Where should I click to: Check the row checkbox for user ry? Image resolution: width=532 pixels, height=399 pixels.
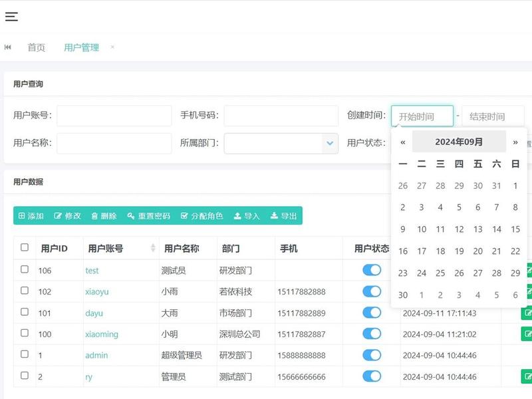pos(25,376)
